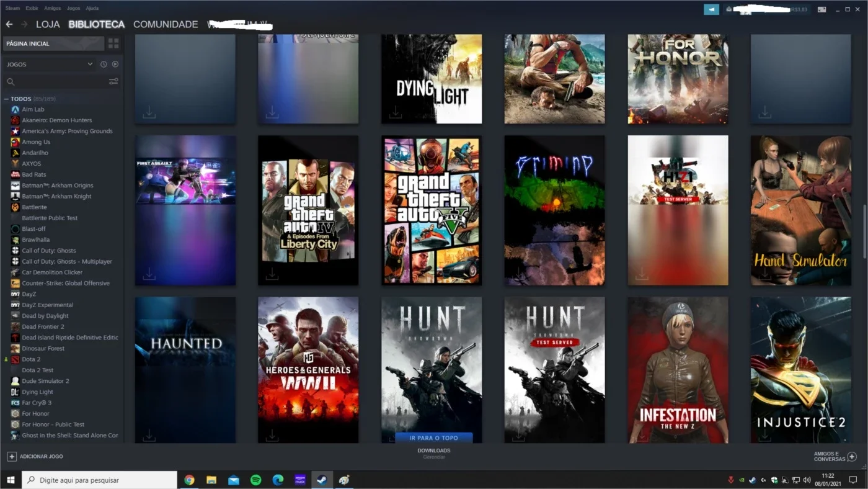
Task: Select the BIBLIOTECA tab
Action: click(x=97, y=24)
